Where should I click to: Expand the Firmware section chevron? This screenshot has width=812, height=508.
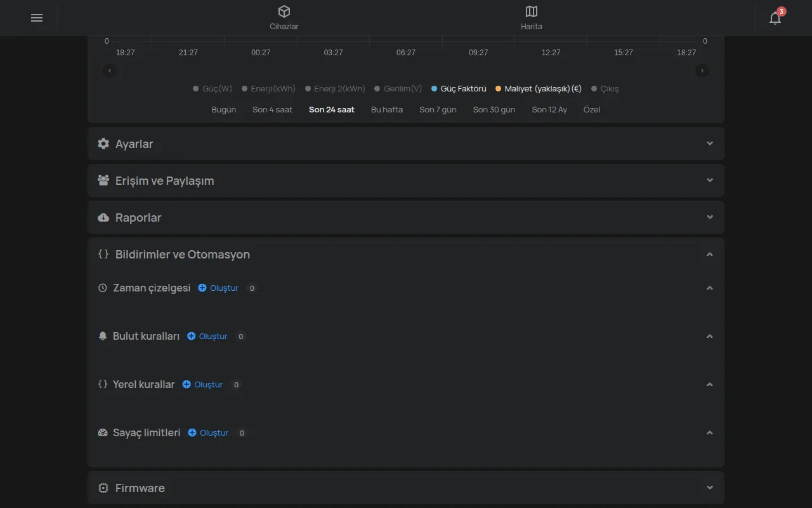[x=710, y=488]
